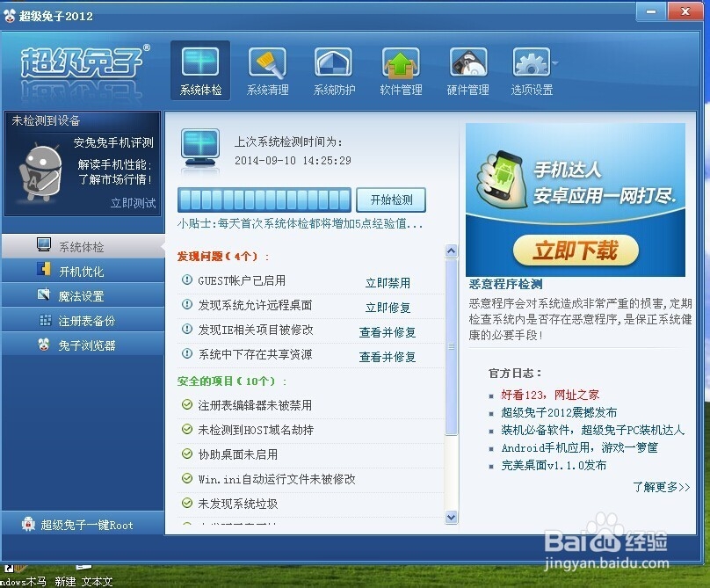
Task: Click the 魔法设置 wand icon
Action: point(43,294)
